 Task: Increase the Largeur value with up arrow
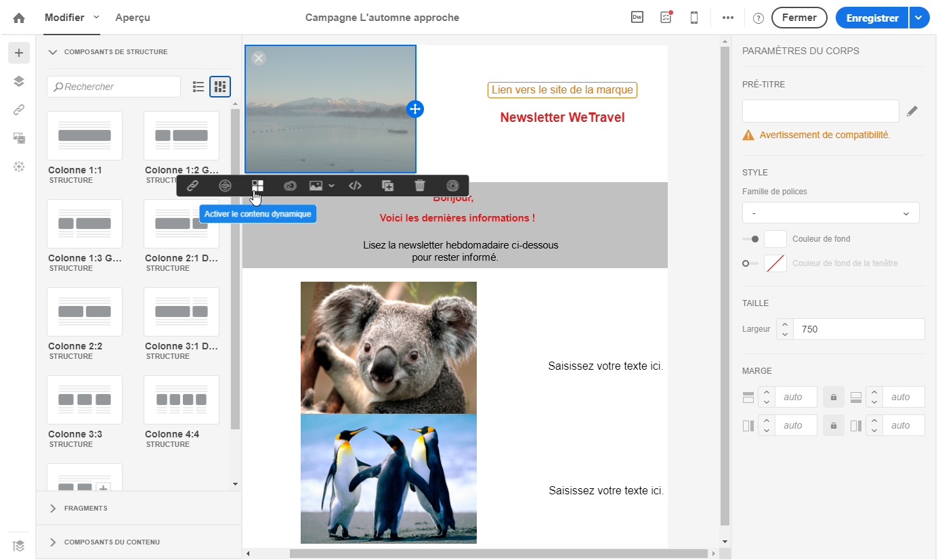(x=785, y=324)
